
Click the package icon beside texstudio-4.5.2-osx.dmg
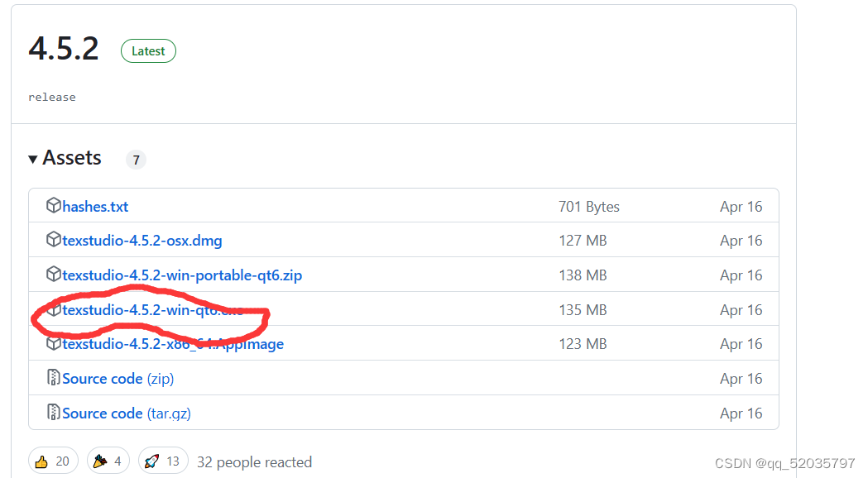pos(53,240)
